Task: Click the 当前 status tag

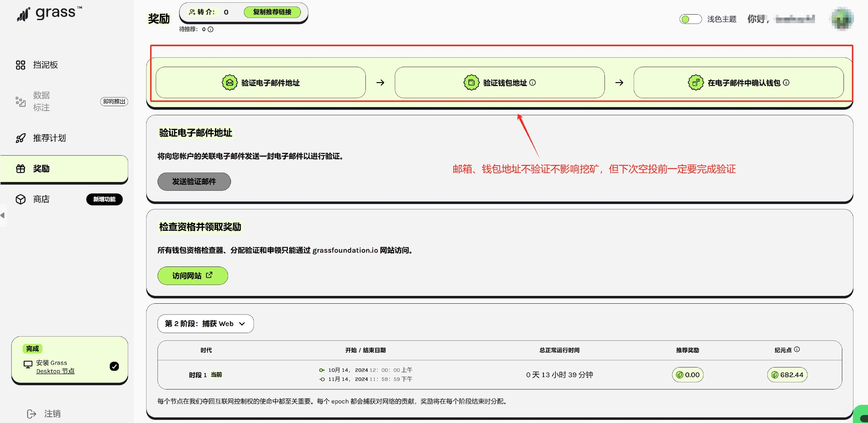Action: pos(216,375)
